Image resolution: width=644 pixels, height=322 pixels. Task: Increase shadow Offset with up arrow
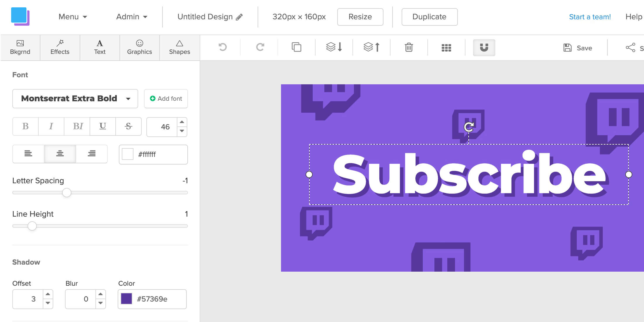tap(48, 294)
